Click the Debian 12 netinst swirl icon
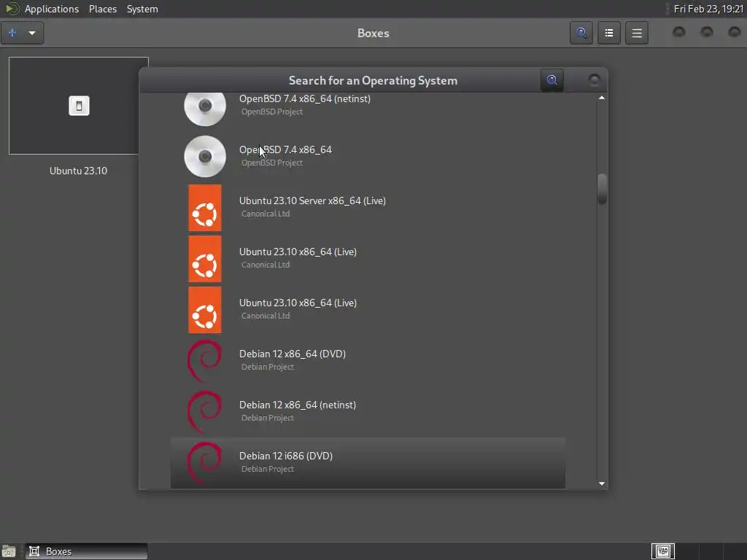 coord(205,412)
